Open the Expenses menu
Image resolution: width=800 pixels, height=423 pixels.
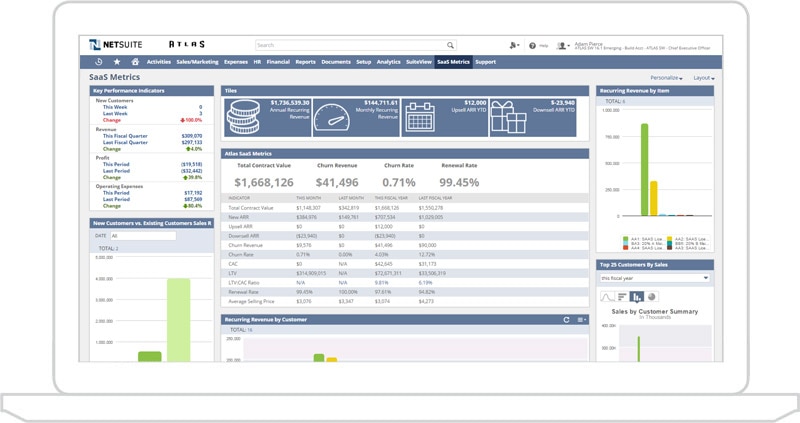[x=236, y=62]
